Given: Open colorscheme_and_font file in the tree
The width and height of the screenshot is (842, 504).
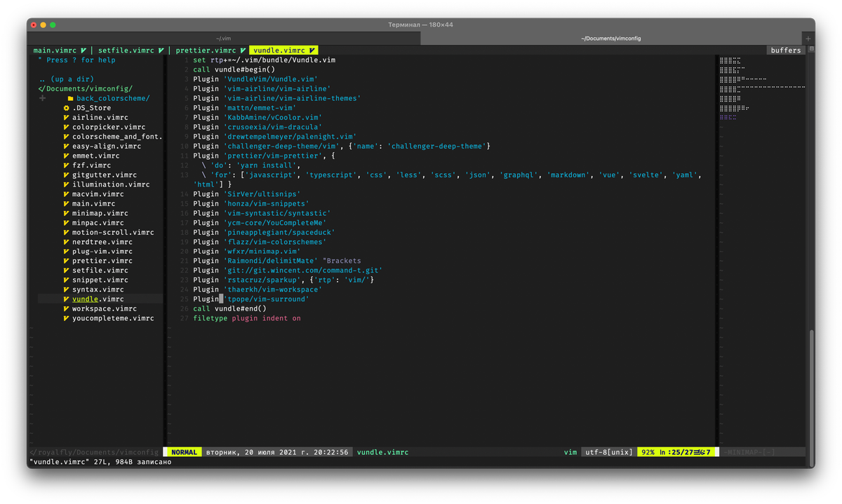Looking at the screenshot, I should (116, 137).
